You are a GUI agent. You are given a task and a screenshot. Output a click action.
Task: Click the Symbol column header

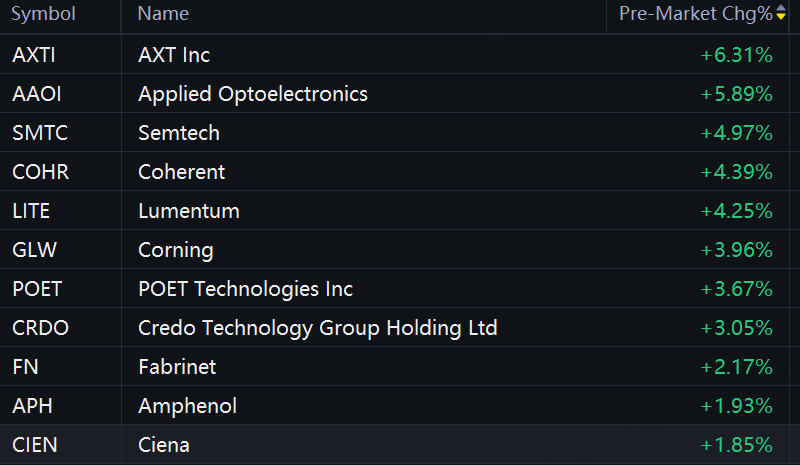[x=43, y=14]
